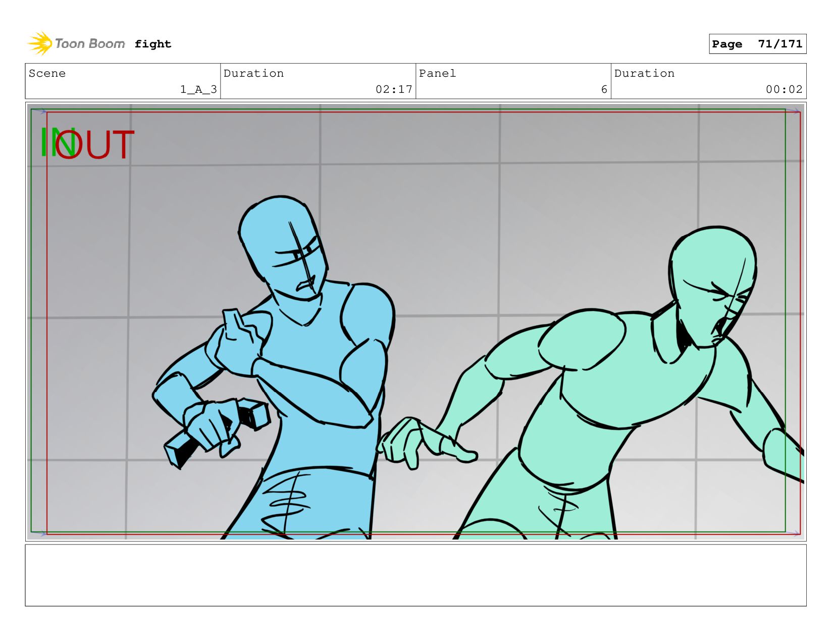Click the Panel number 6
The image size is (832, 644).
coord(604,89)
